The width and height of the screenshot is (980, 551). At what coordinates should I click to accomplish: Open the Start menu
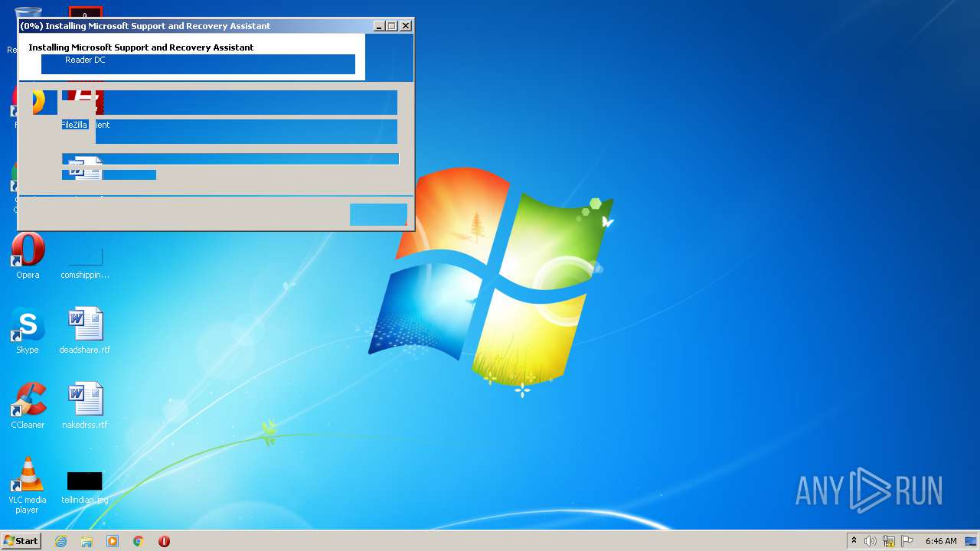(x=21, y=540)
